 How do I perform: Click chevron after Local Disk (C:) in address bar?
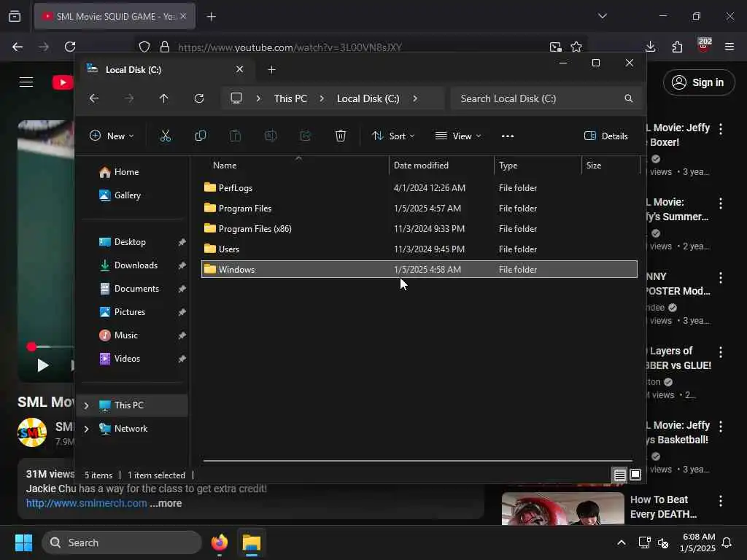415,98
